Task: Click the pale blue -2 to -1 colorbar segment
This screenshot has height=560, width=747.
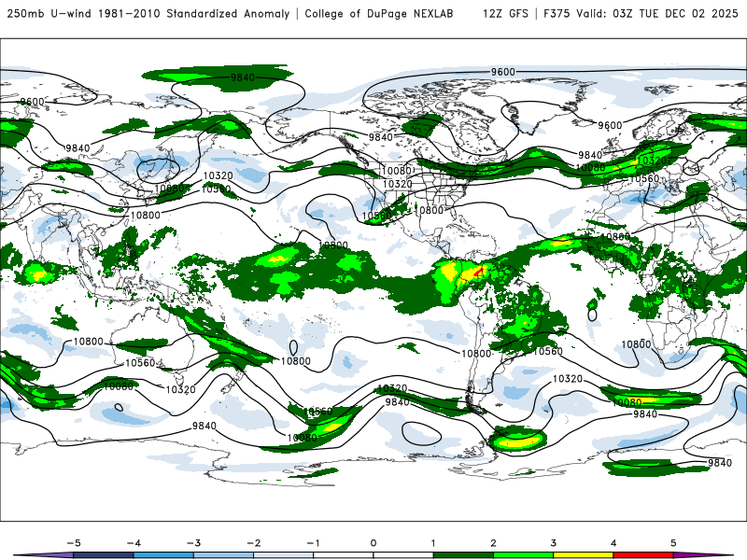Action: pyautogui.click(x=284, y=555)
